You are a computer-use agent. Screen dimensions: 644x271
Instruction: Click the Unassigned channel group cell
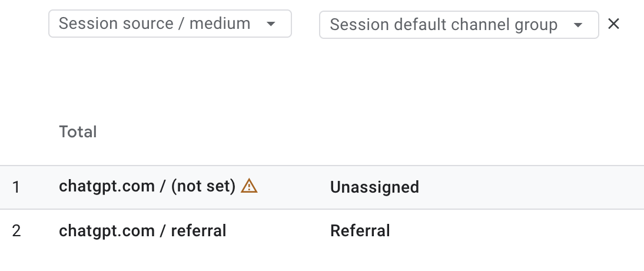(374, 187)
